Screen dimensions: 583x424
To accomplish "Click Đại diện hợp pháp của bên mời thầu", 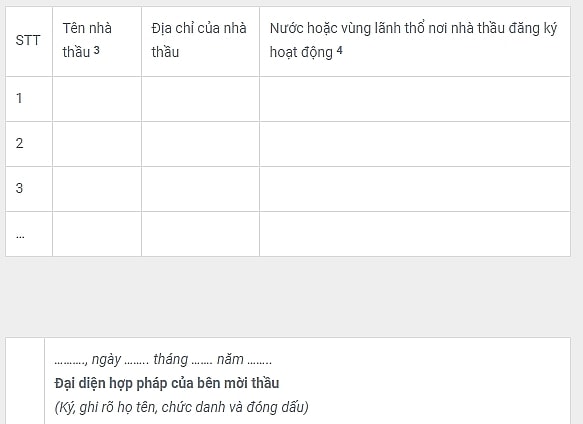I will click(x=167, y=383).
